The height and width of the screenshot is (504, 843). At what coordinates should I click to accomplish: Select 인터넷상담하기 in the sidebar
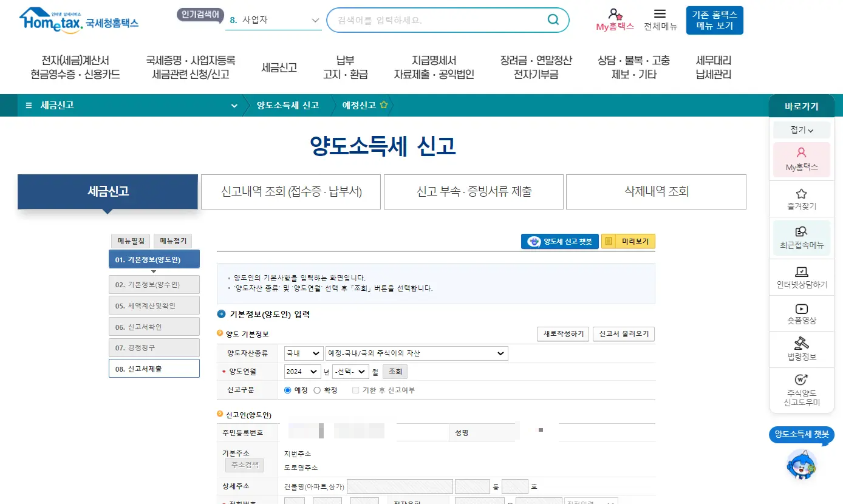[800, 278]
